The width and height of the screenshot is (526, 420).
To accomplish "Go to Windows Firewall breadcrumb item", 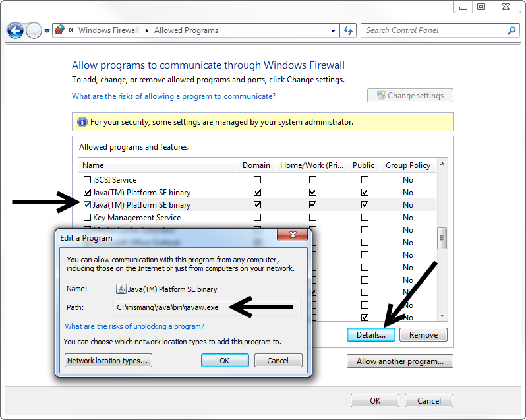I will click(109, 30).
